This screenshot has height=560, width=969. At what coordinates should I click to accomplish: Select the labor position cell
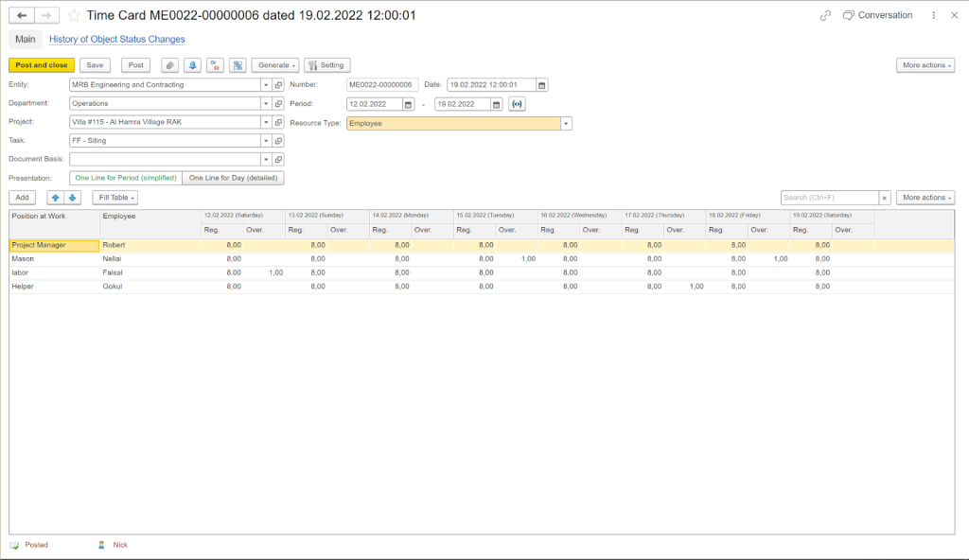(54, 272)
